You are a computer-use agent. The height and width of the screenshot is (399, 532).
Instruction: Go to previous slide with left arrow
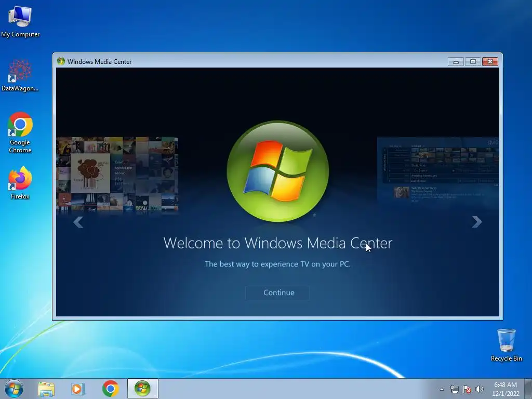pos(78,222)
